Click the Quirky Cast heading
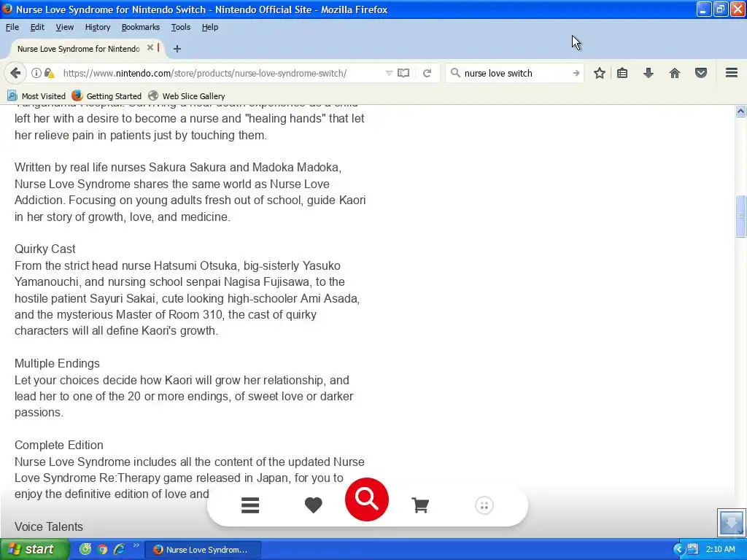This screenshot has width=747, height=560. (x=44, y=249)
